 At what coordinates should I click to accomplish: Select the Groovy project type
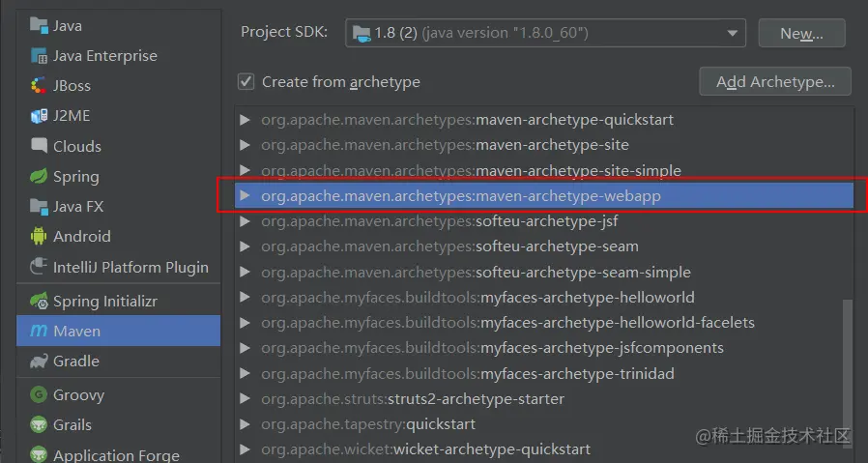coord(119,394)
